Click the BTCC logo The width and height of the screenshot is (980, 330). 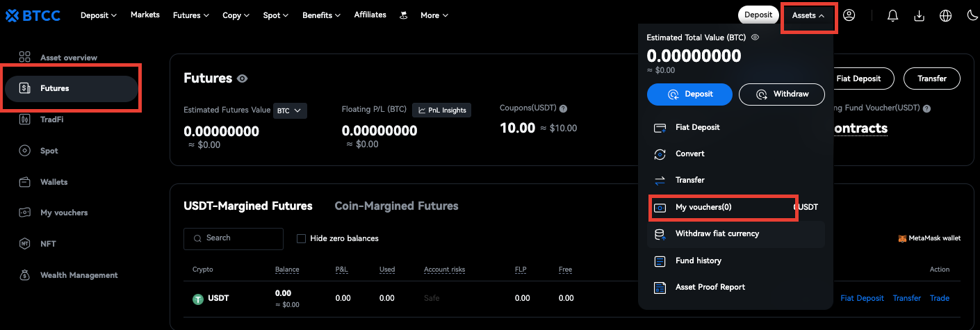coord(33,15)
